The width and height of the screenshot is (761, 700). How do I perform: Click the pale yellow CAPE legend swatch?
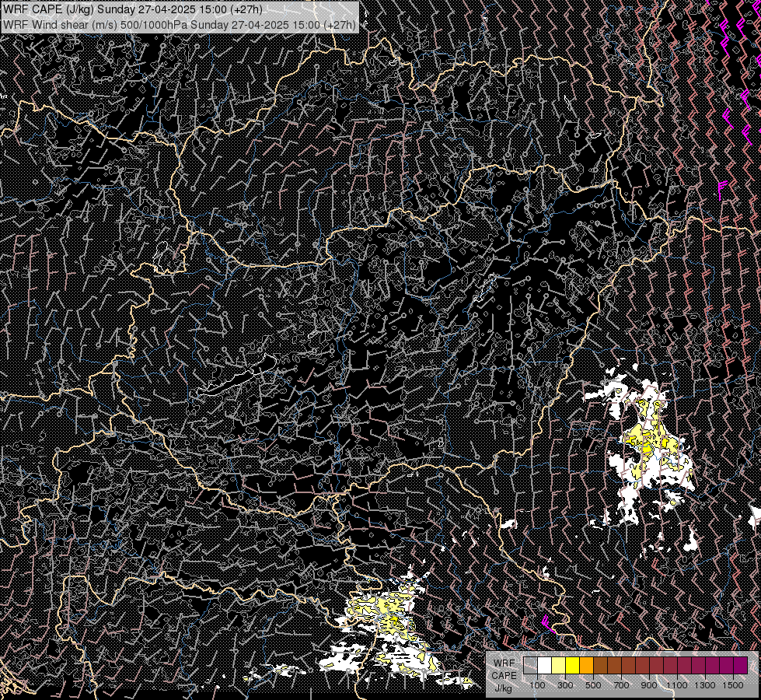click(559, 666)
